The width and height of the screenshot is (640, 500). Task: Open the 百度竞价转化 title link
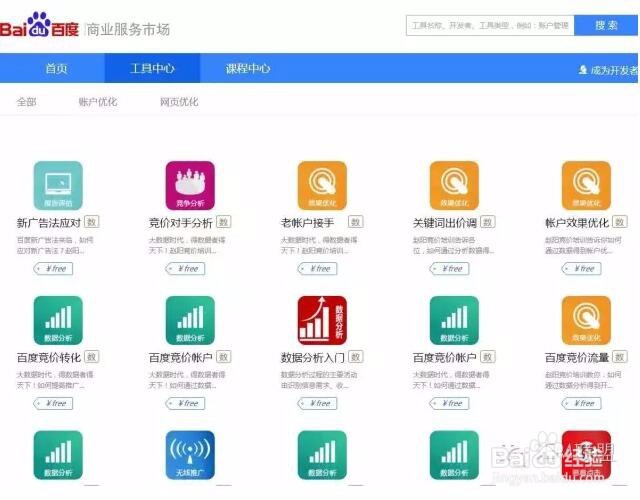click(49, 357)
